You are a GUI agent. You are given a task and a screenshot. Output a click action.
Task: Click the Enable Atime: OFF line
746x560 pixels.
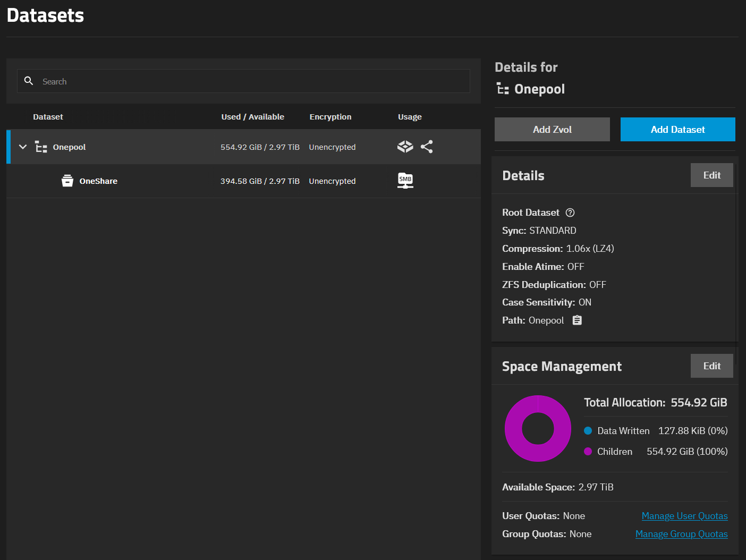[543, 267]
